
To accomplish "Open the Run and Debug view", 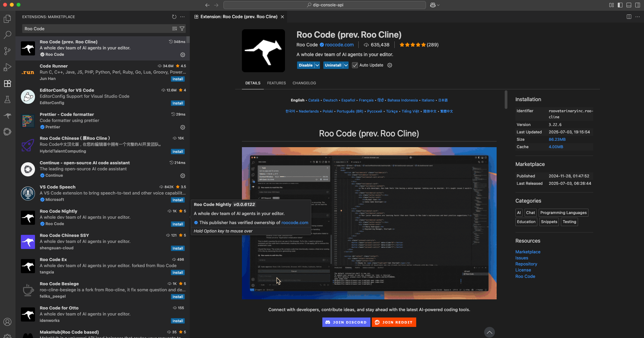I will pos(7,67).
